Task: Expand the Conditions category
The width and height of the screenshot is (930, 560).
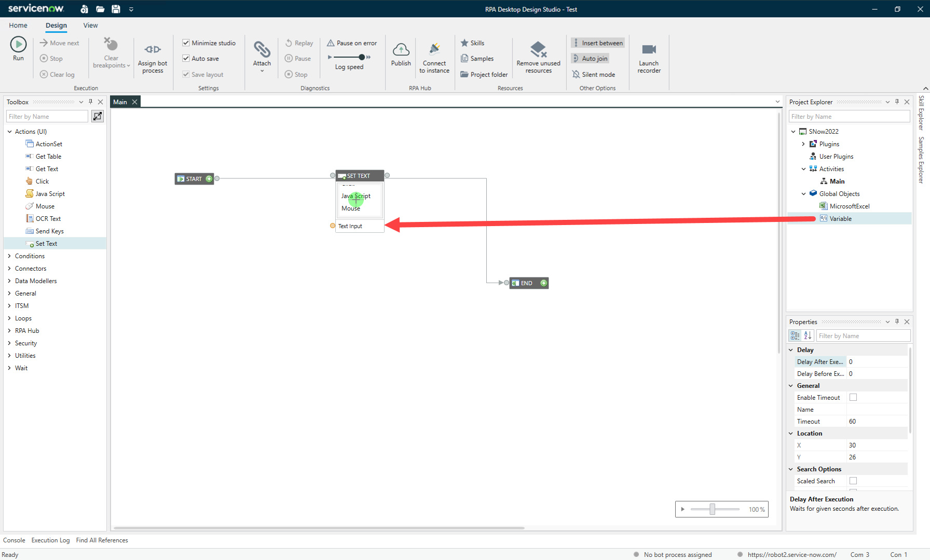Action: [x=10, y=256]
